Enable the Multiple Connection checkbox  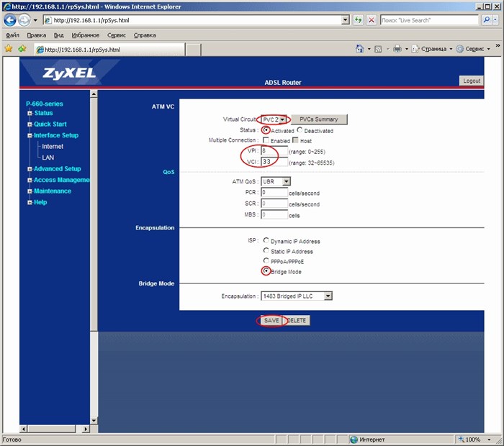point(266,140)
